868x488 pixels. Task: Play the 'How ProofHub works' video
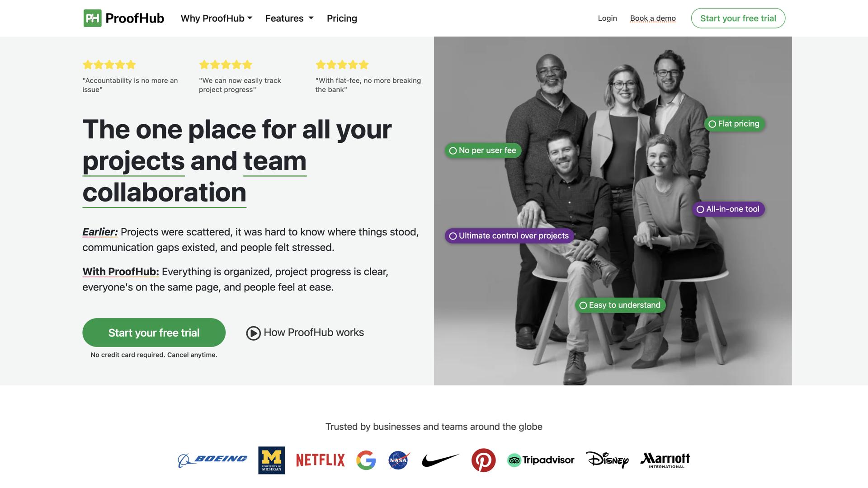253,333
